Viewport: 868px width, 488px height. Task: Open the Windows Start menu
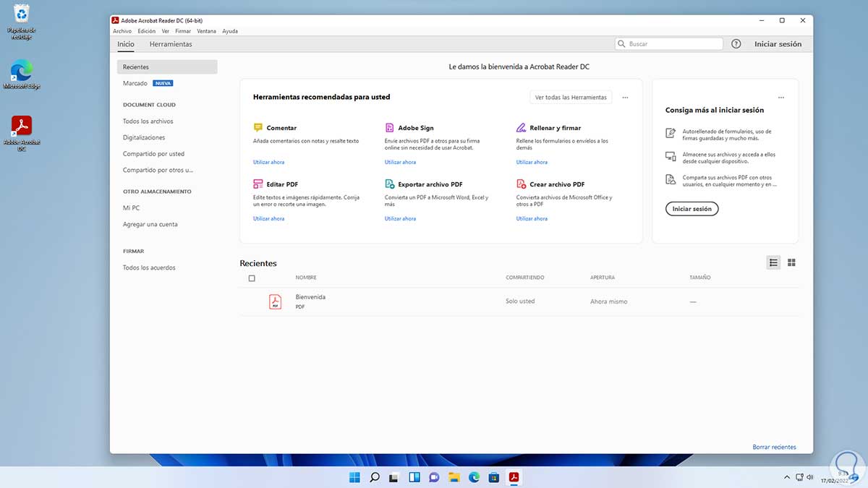click(354, 477)
